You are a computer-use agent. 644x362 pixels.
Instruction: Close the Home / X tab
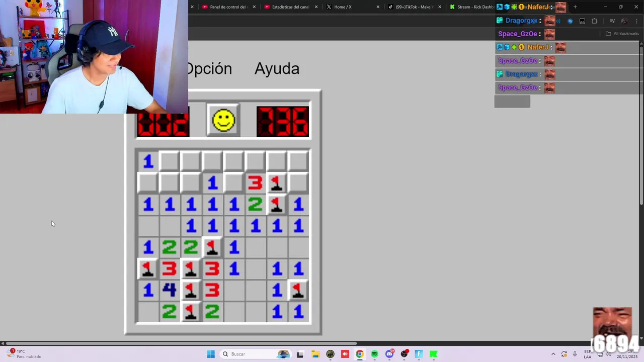pos(378,7)
